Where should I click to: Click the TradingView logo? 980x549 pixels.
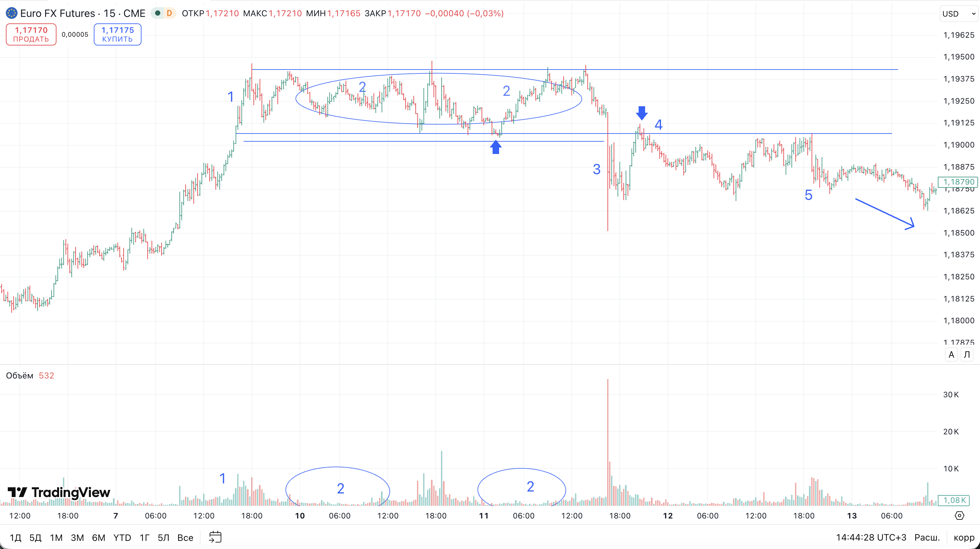[x=59, y=492]
